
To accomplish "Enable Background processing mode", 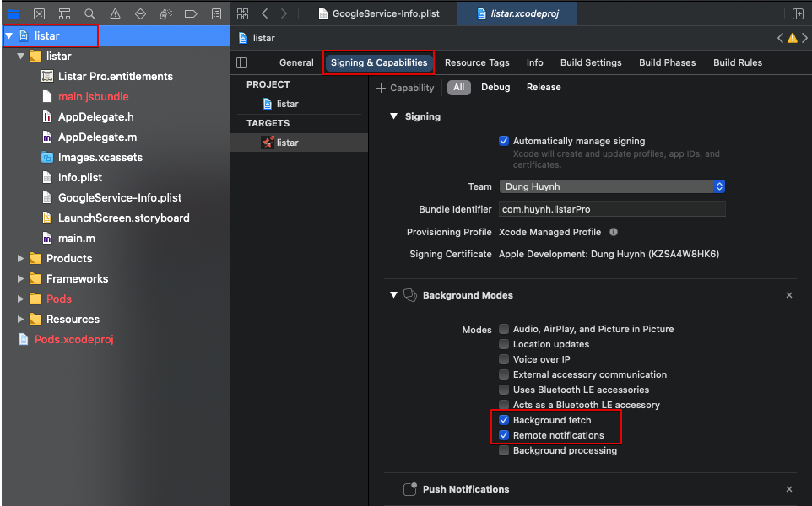I will [x=503, y=450].
